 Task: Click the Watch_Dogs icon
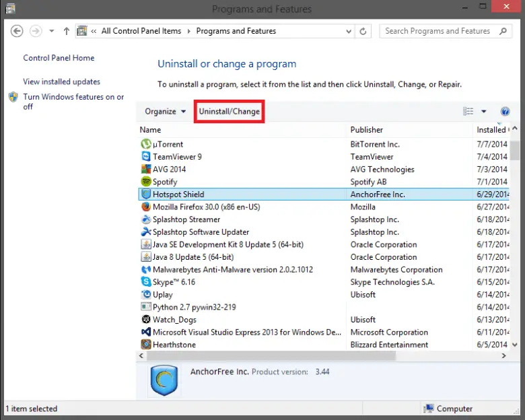(x=146, y=320)
